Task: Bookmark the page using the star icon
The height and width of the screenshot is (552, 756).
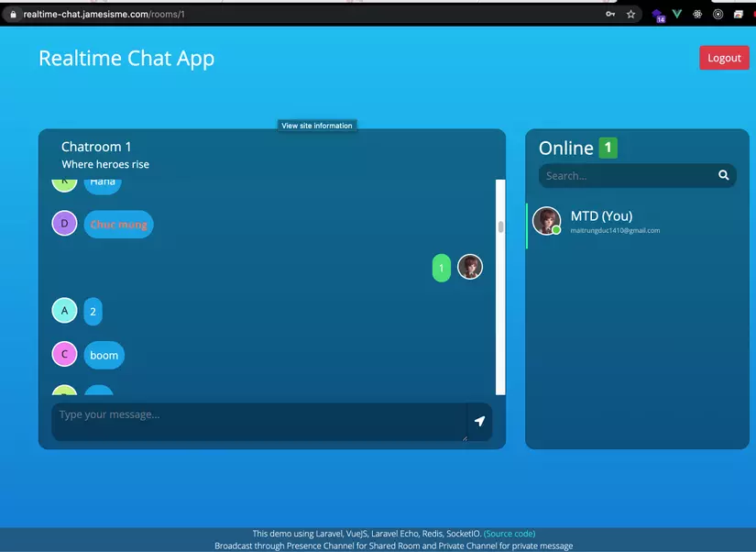Action: [x=630, y=14]
